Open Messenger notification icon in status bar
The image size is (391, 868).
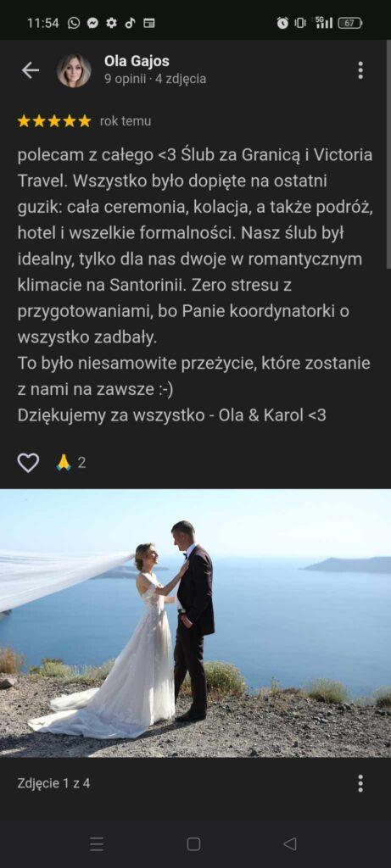[x=92, y=23]
